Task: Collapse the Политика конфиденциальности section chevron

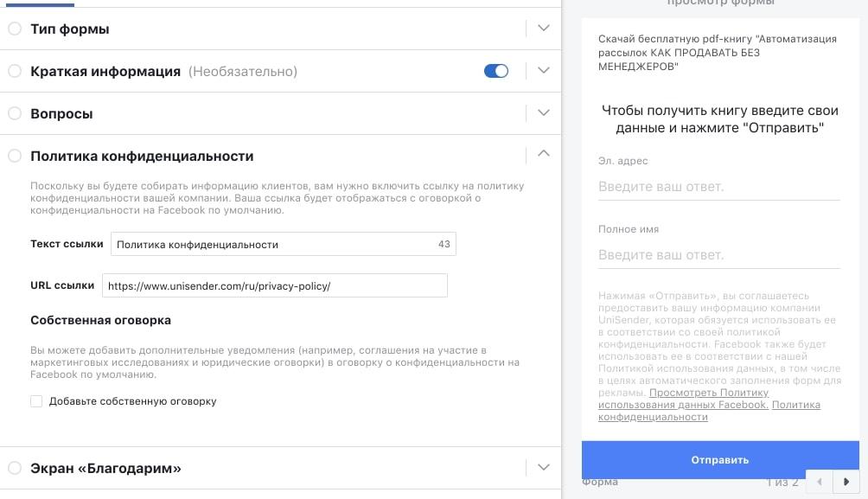Action: tap(544, 153)
